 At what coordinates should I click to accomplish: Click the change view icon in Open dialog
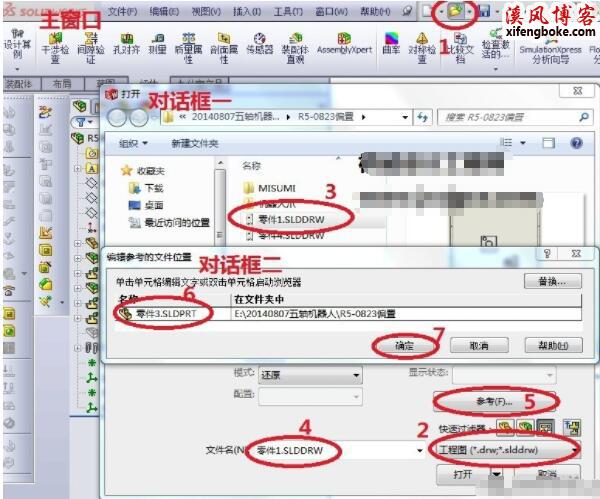click(506, 143)
